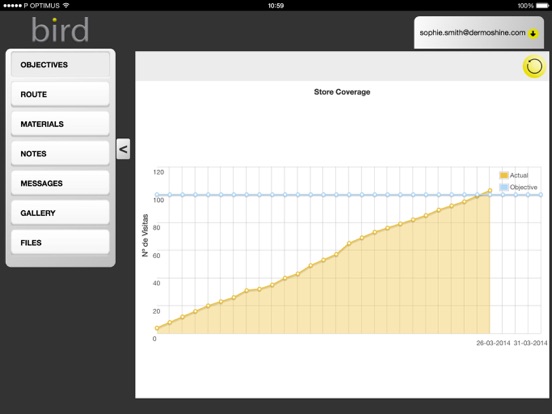Image resolution: width=552 pixels, height=414 pixels.
Task: Show the Gallery section
Action: (60, 213)
